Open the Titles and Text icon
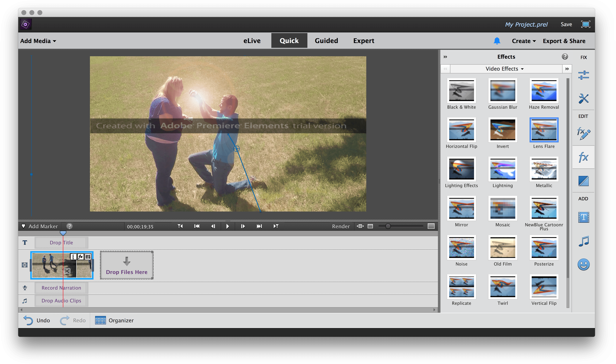This screenshot has width=616, height=364. (x=583, y=217)
